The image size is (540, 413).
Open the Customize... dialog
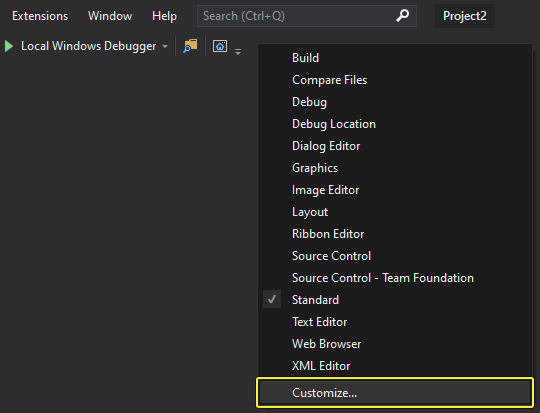pos(395,393)
